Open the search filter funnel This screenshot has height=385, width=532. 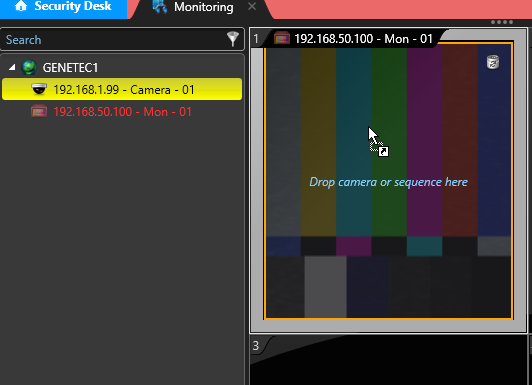point(233,39)
